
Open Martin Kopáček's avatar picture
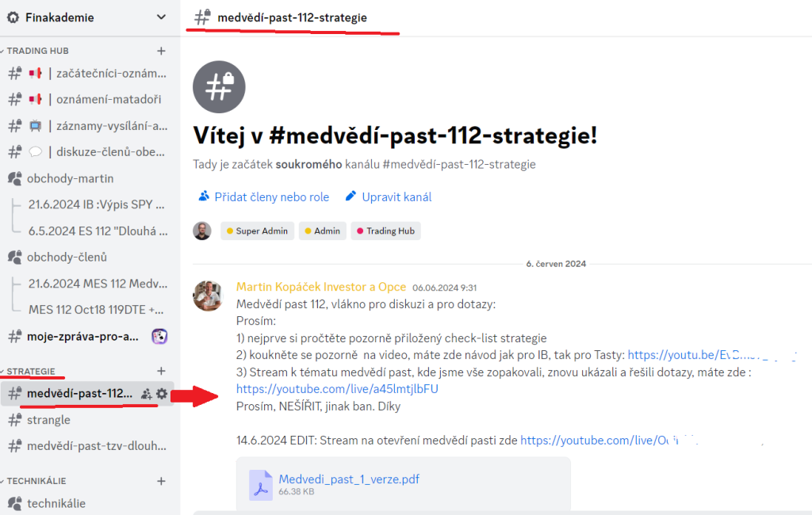click(208, 296)
